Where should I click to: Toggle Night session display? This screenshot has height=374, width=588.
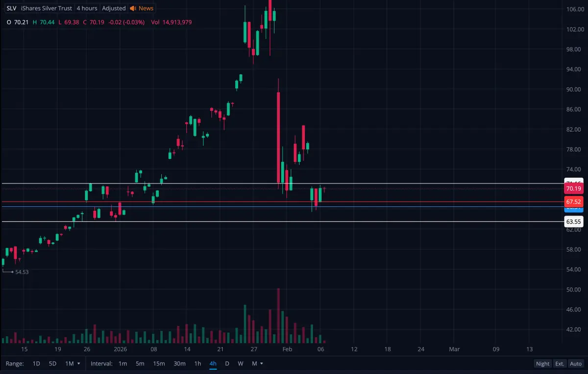[x=543, y=364]
